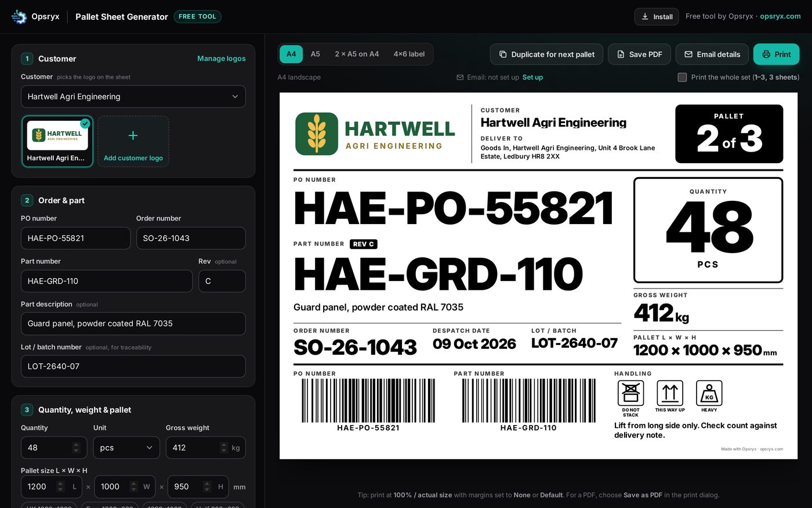This screenshot has height=508, width=812.
Task: Click the Heavy handling icon
Action: click(709, 394)
